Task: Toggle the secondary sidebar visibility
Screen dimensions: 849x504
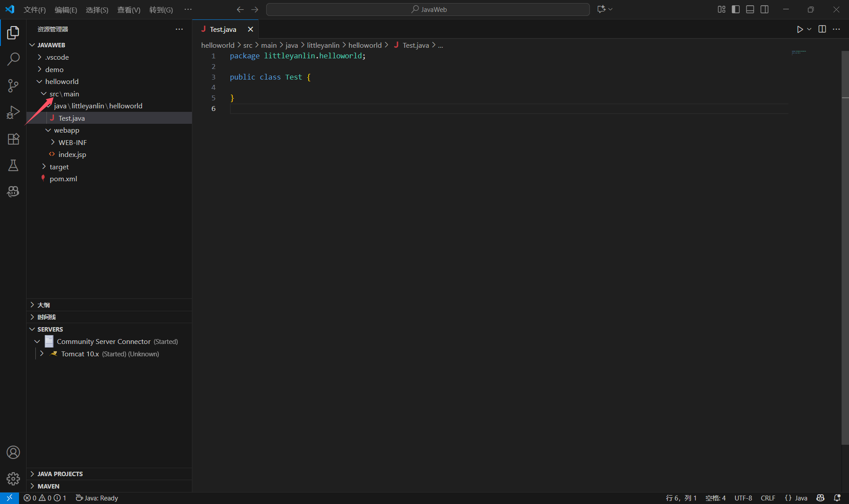Action: (x=765, y=9)
